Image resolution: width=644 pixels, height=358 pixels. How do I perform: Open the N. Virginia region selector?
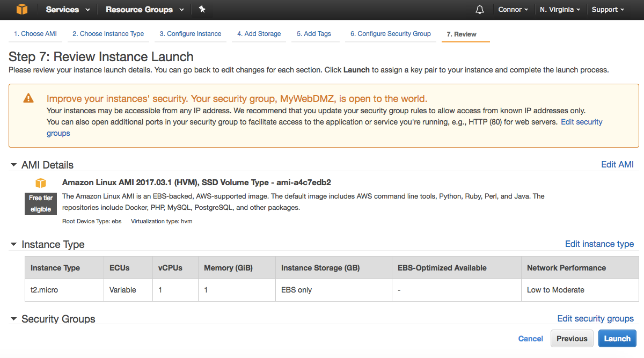[x=560, y=10]
